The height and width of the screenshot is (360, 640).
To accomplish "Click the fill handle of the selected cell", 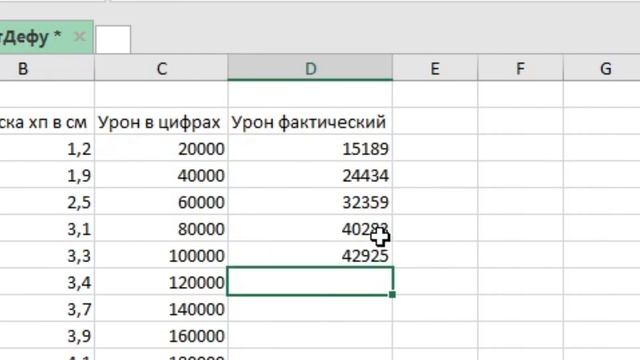I will click(392, 294).
